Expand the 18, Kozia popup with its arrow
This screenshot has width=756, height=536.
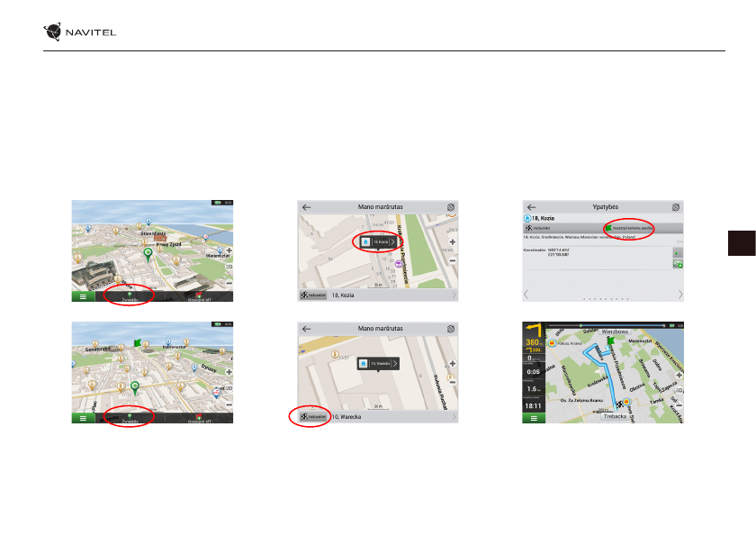(393, 241)
